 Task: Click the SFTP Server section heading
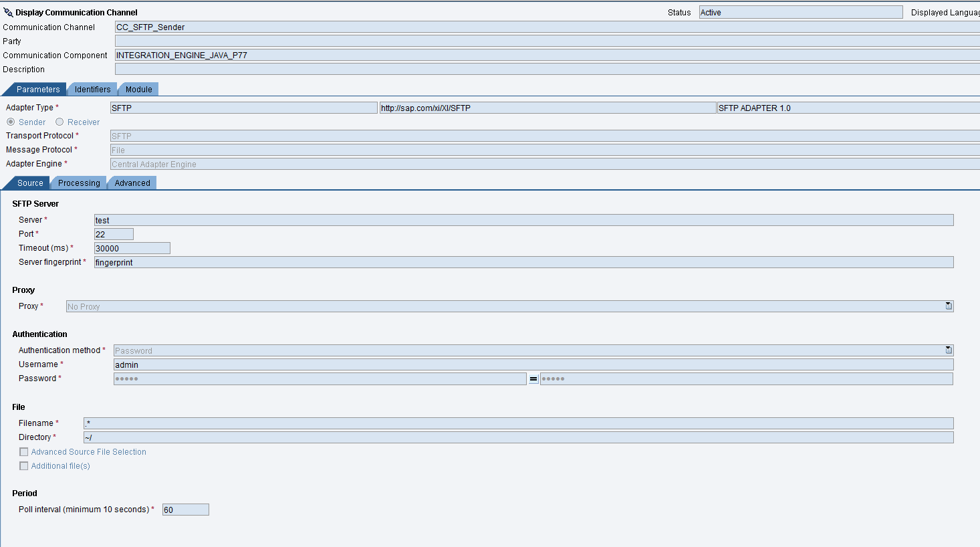tap(35, 204)
